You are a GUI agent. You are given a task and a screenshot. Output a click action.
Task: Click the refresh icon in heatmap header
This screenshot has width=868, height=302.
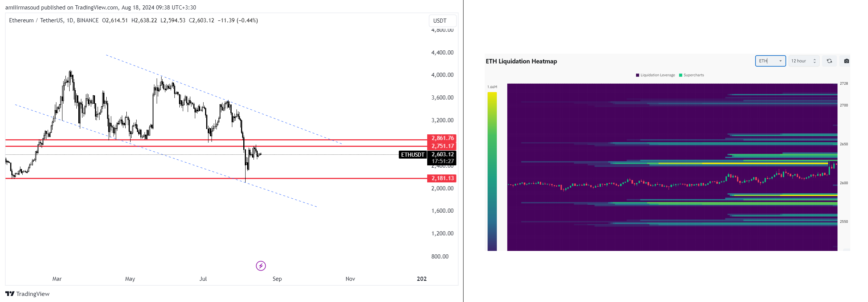coord(829,61)
